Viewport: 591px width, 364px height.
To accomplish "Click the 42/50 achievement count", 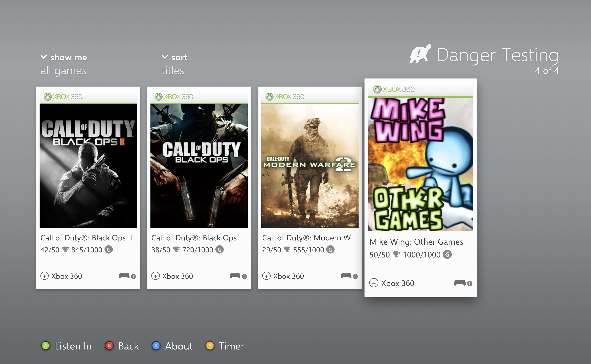I will [50, 250].
